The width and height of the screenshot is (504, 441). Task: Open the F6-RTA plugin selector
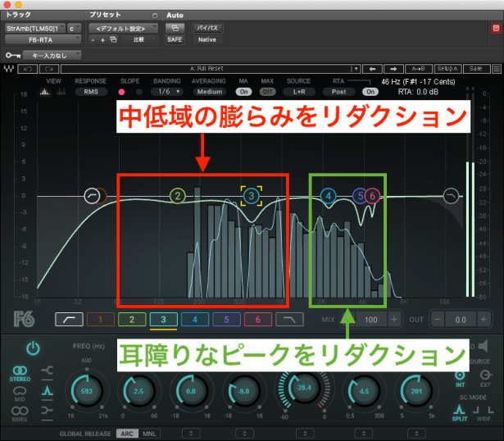coord(43,40)
